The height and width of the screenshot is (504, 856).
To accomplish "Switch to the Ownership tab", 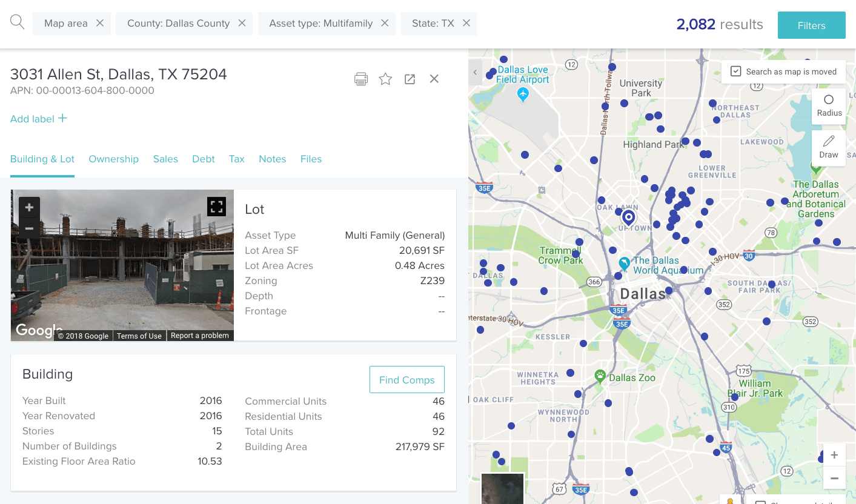I will coord(113,159).
